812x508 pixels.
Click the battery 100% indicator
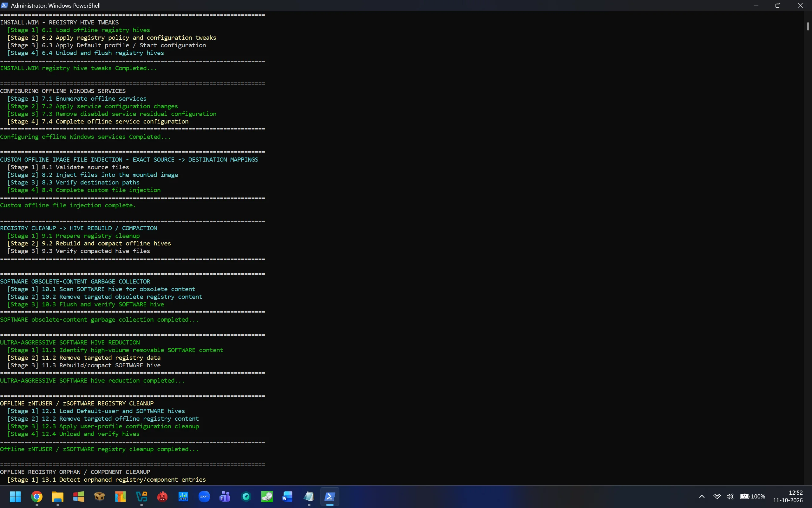pyautogui.click(x=753, y=496)
